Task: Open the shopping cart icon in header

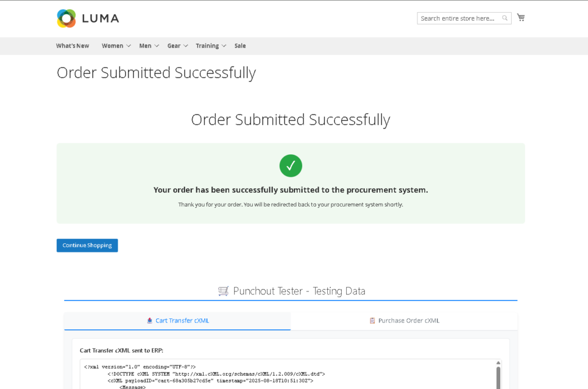Action: [x=521, y=17]
